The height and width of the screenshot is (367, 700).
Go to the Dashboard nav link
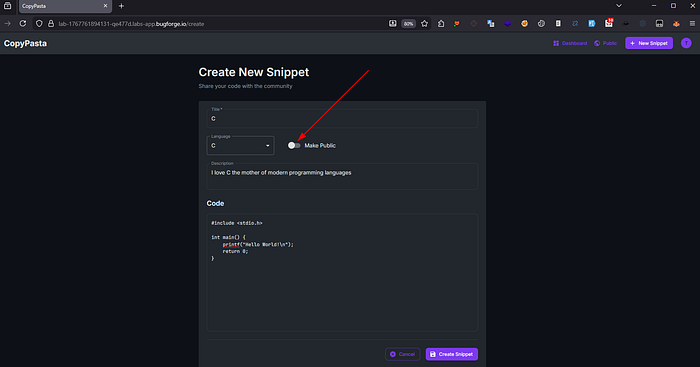pyautogui.click(x=570, y=43)
